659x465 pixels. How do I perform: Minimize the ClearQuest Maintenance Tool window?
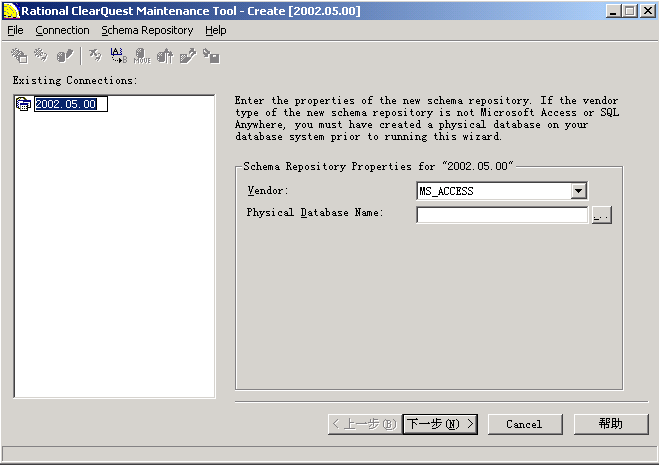tap(614, 11)
